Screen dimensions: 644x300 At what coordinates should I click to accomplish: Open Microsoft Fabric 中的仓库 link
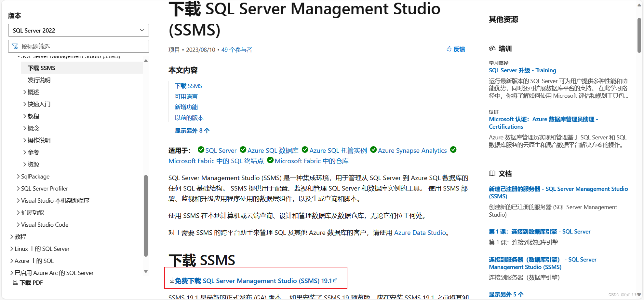point(312,161)
